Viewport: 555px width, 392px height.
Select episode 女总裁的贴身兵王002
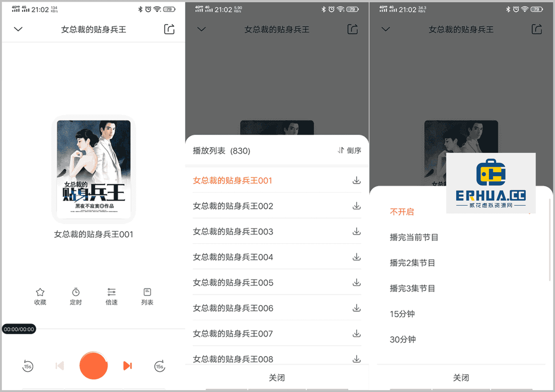(x=233, y=206)
